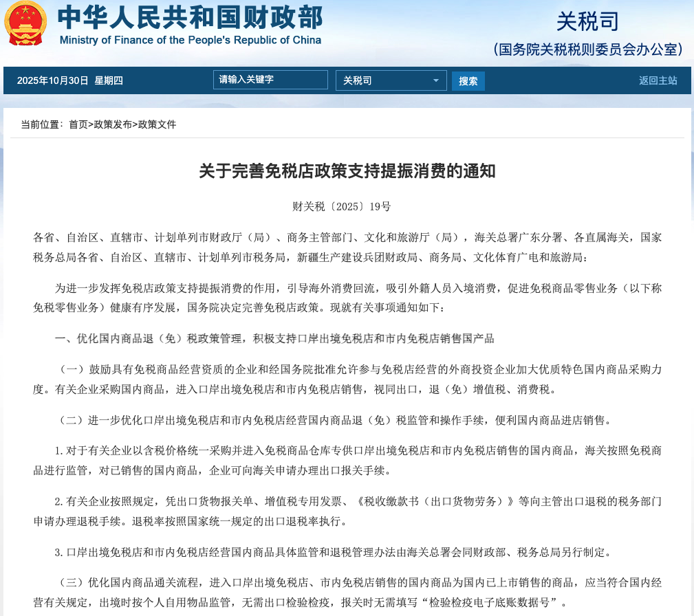Click document number 财关税〔2025〕19号
Image resolution: width=694 pixels, height=616 pixels.
(x=347, y=206)
